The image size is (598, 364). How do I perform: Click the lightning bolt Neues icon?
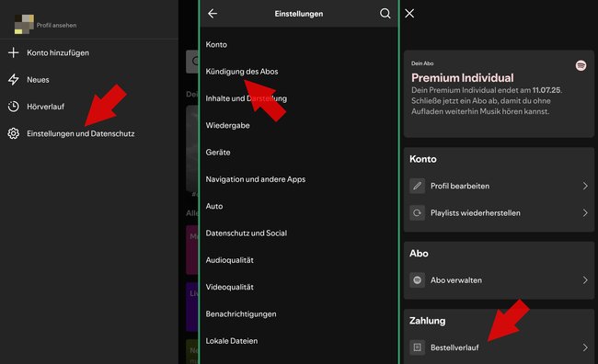click(x=14, y=80)
